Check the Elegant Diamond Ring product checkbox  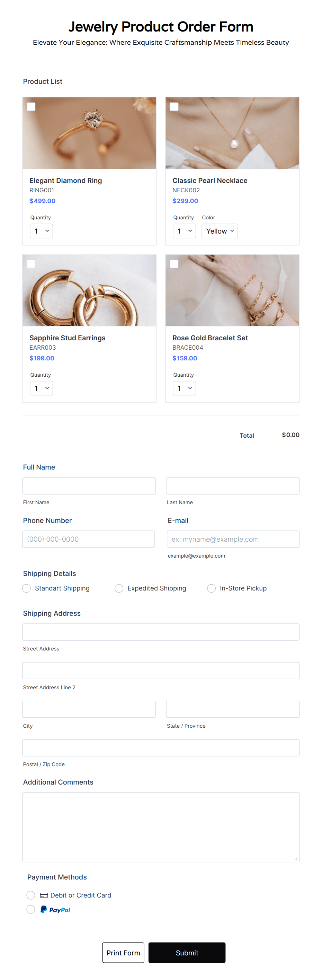[31, 107]
